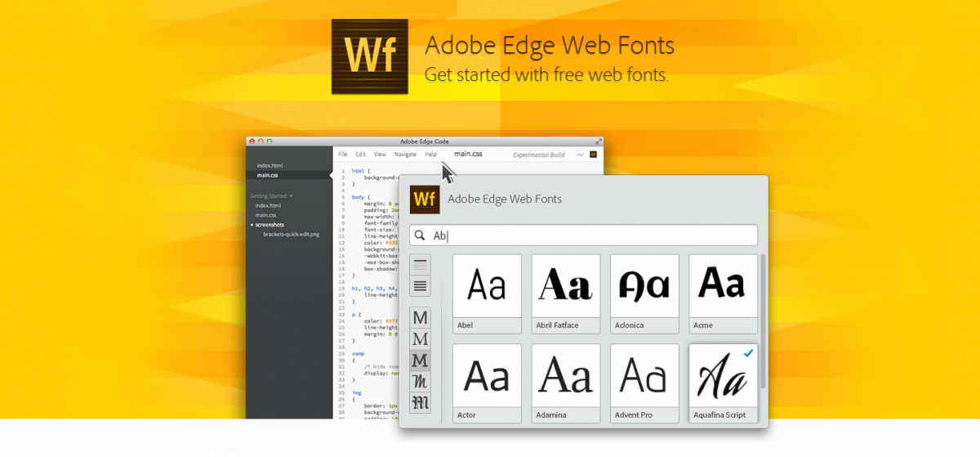Open index.html in working files
This screenshot has height=457, width=980.
pyautogui.click(x=269, y=165)
